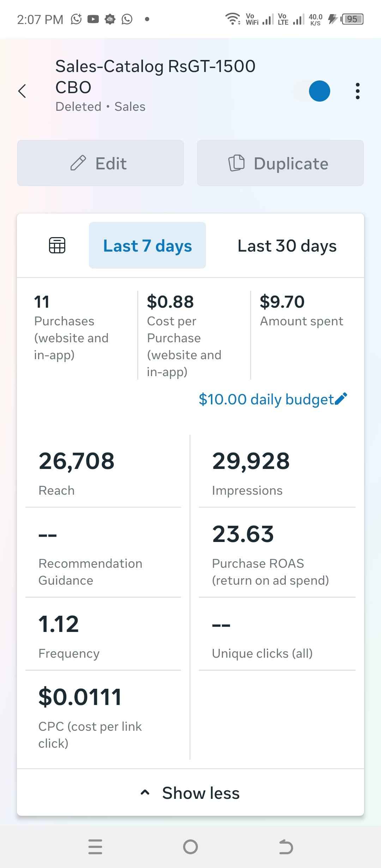This screenshot has width=381, height=868.
Task: Tap the Android home circle icon
Action: 190,846
